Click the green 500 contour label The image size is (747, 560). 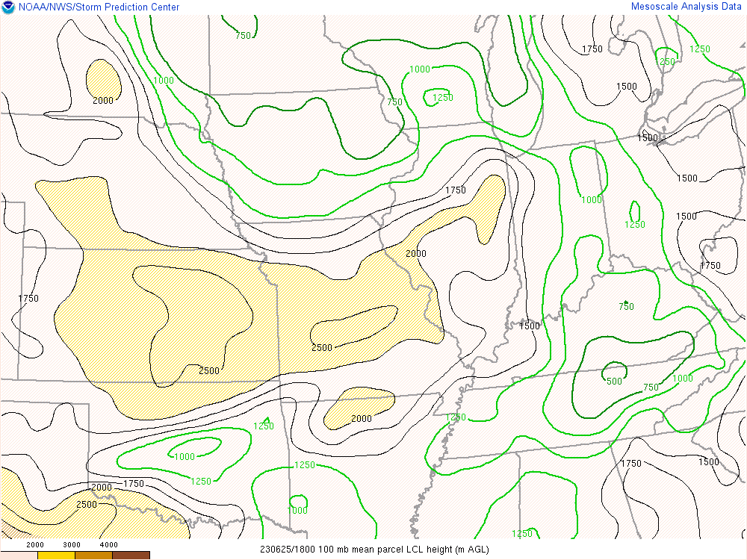point(613,381)
